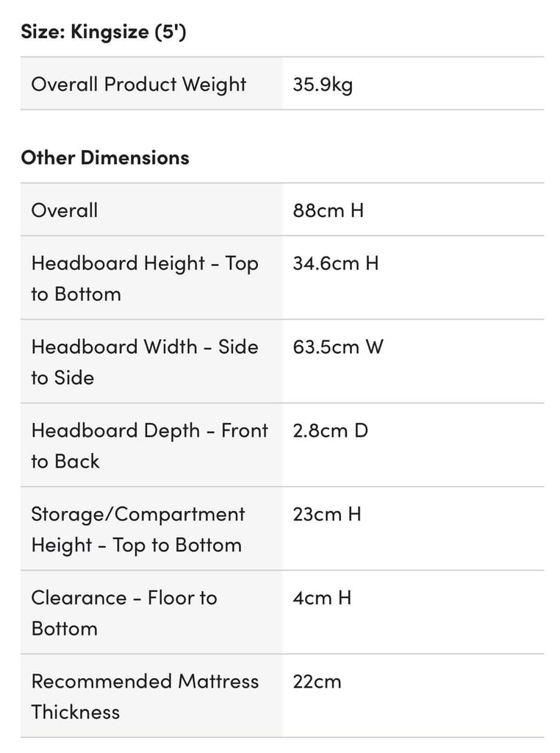Image resolution: width=560 pixels, height=753 pixels.
Task: Click the Other Dimensions heading
Action: 105,158
